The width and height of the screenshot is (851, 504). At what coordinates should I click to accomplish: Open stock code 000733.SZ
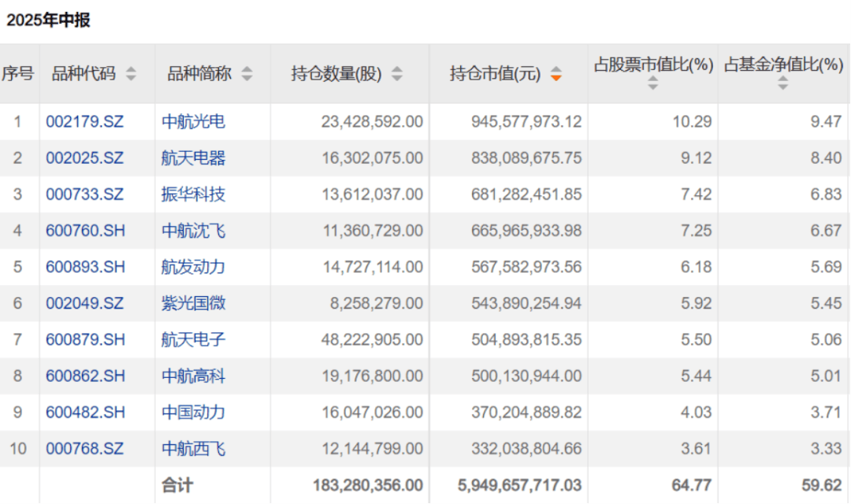tap(84, 195)
